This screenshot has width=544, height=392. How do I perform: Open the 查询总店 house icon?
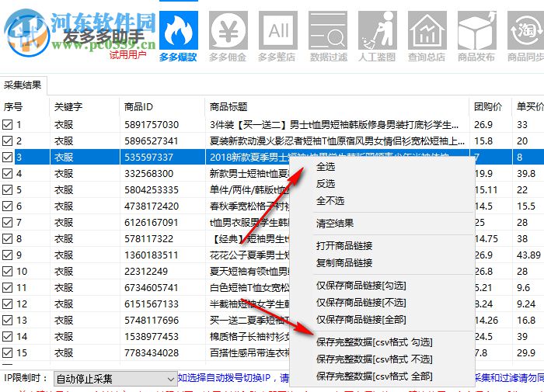click(x=427, y=30)
